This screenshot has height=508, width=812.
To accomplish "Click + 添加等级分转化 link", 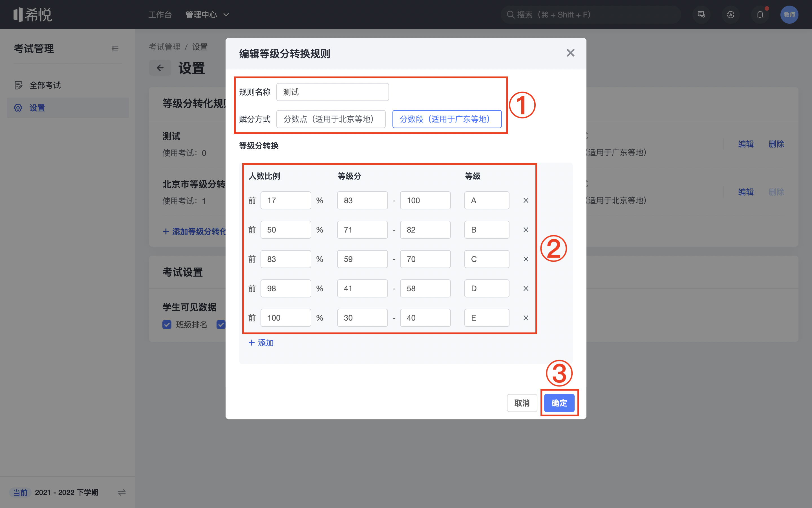I will pos(194,231).
